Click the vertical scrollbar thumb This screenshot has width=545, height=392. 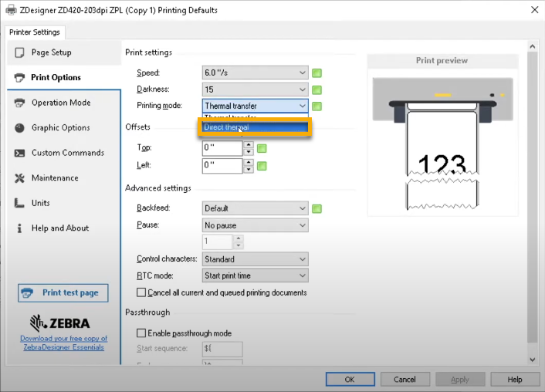point(533,197)
